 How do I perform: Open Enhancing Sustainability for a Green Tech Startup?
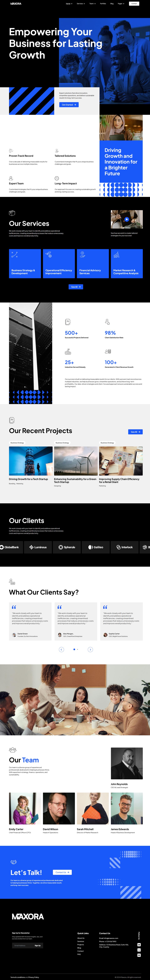[75, 480]
